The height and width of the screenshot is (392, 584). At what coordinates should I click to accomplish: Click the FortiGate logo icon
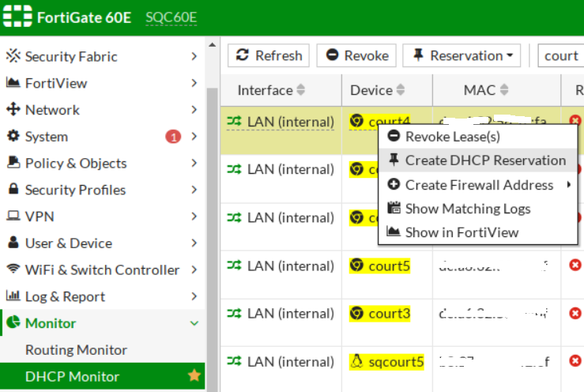(x=17, y=17)
